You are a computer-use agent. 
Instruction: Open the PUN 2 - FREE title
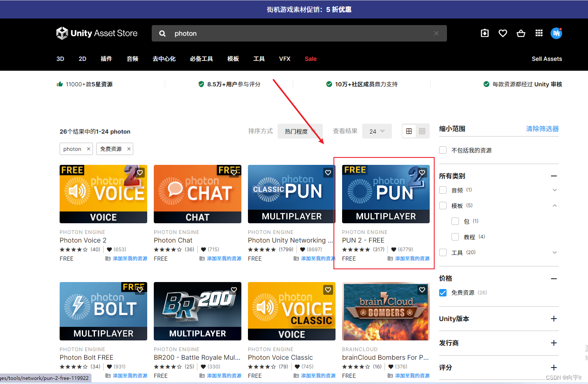point(363,240)
